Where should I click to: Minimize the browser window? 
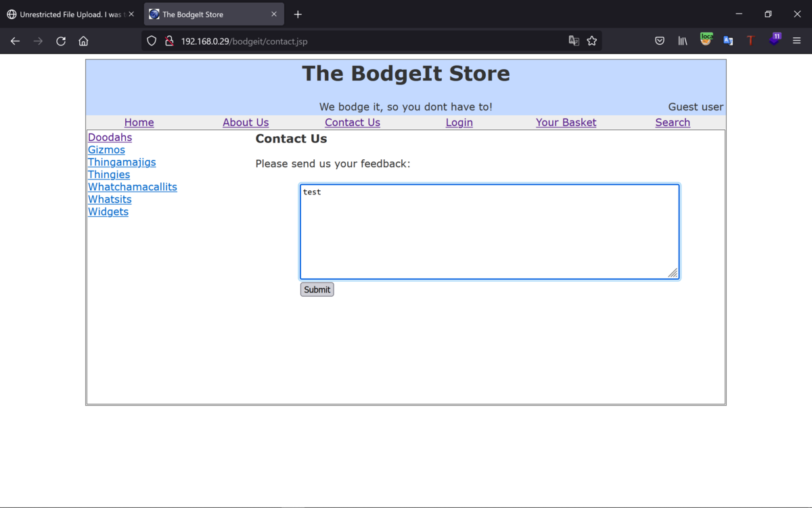(x=739, y=14)
